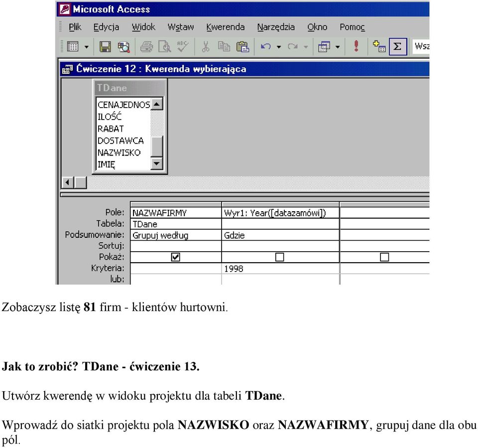The width and height of the screenshot is (478, 448).
Task: Open the Undo history dropdown arrow
Action: [279, 47]
